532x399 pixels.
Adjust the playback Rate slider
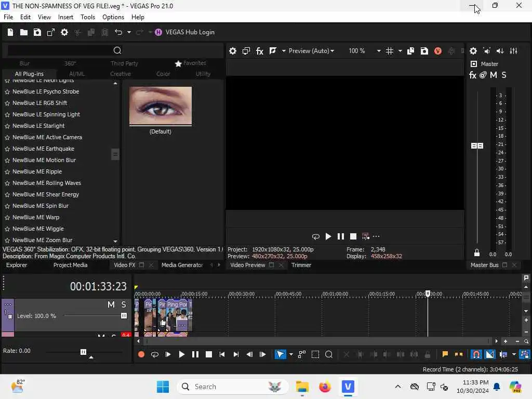(83, 352)
